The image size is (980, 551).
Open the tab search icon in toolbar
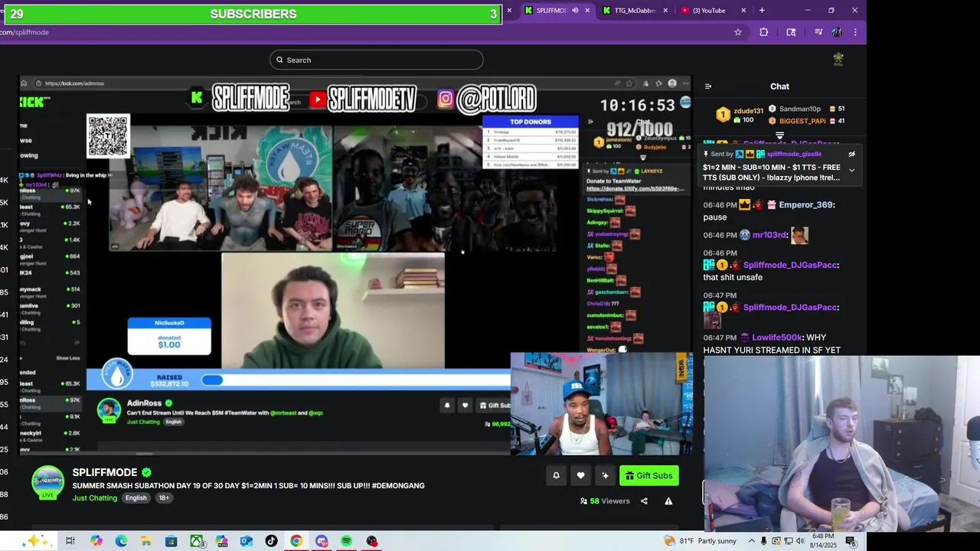(791, 32)
